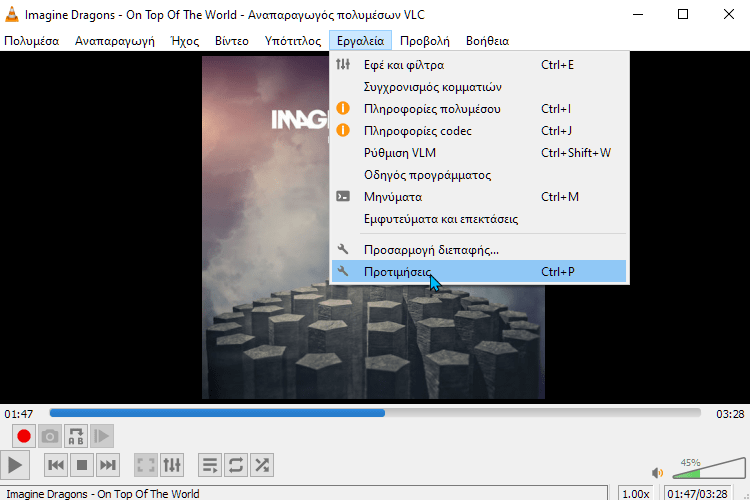Start playback with the Play button
The width and height of the screenshot is (750, 500).
click(15, 465)
